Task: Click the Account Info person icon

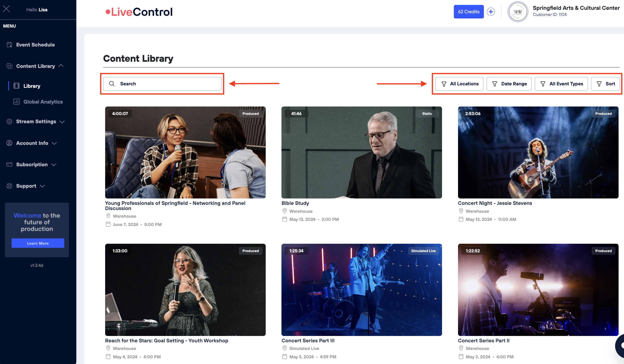Action: pos(9,143)
